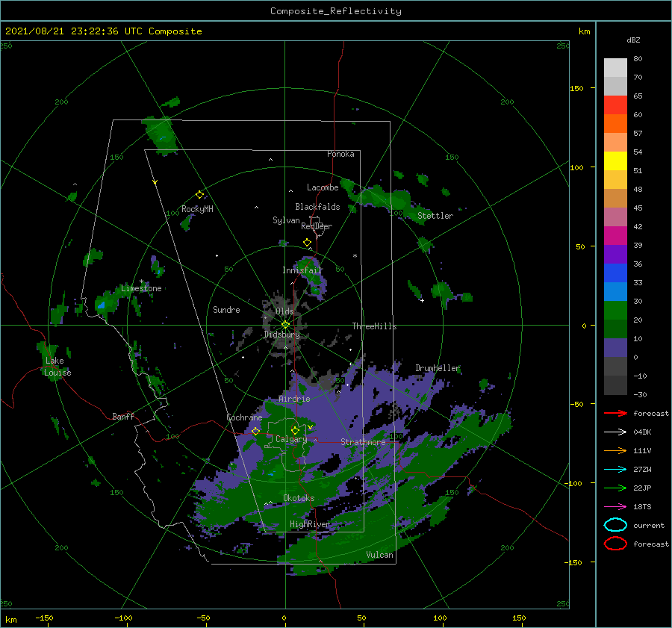Click the Ponoka town label
This screenshot has height=628, width=672.
click(340, 154)
